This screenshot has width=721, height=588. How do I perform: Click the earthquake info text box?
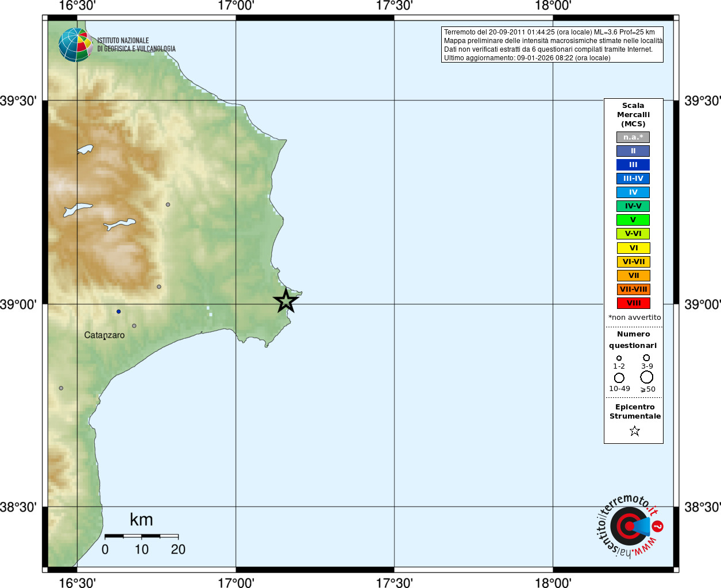coord(552,45)
